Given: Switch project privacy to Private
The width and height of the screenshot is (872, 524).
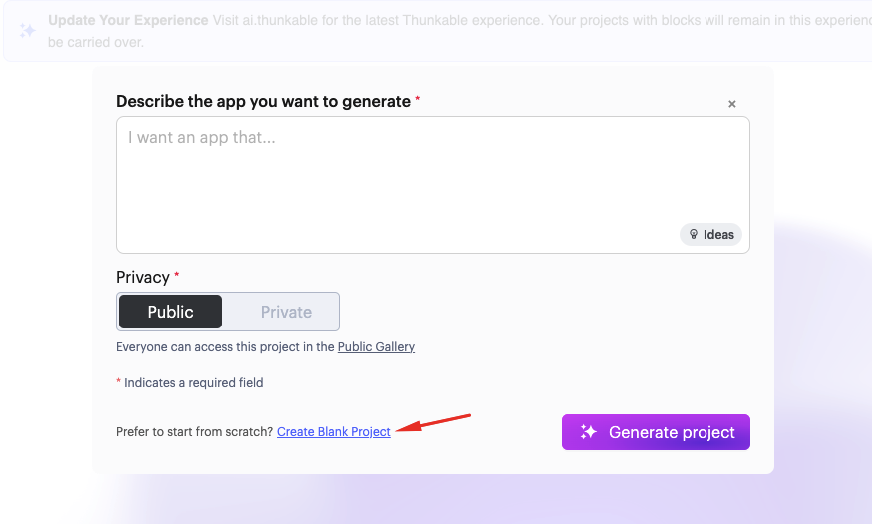Looking at the screenshot, I should (x=286, y=312).
